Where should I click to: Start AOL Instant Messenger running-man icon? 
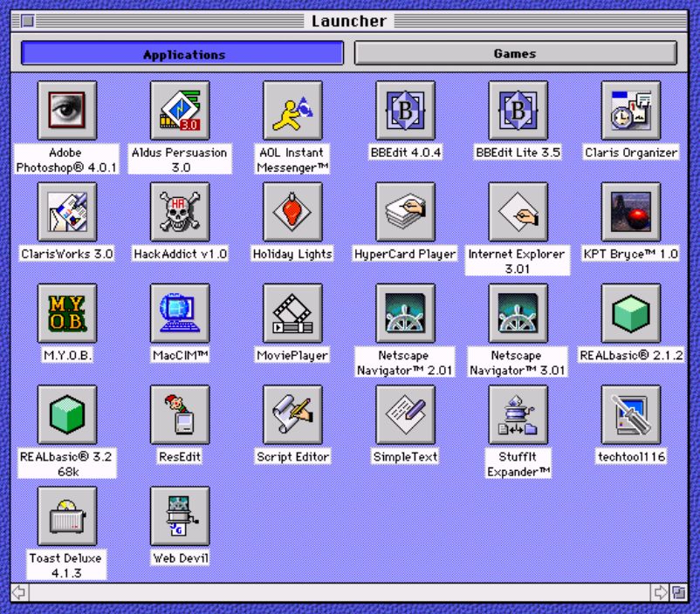pos(292,110)
